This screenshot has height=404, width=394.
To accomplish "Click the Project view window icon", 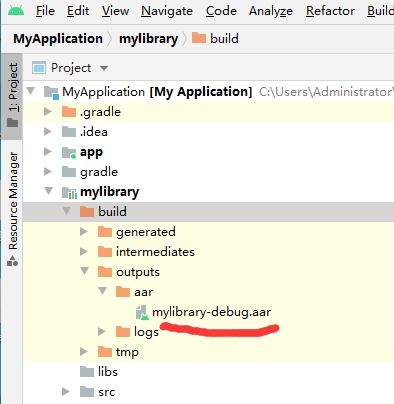I will coord(39,68).
